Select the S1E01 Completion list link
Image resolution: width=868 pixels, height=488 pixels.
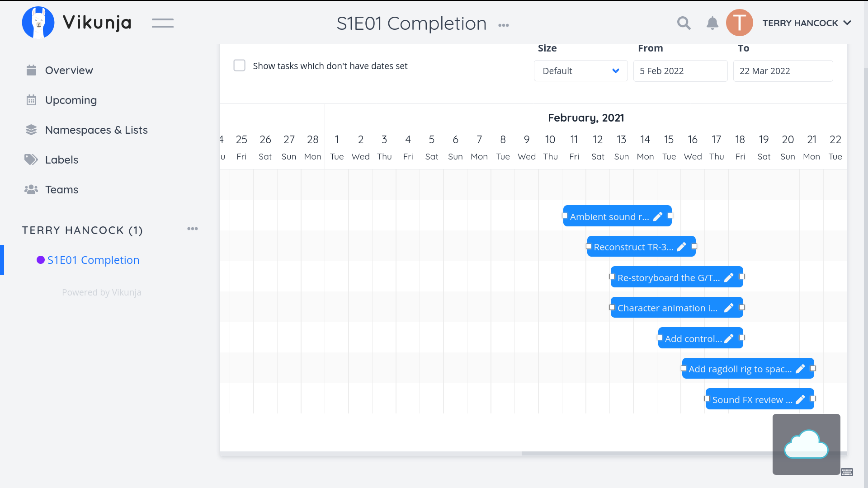pos(93,260)
